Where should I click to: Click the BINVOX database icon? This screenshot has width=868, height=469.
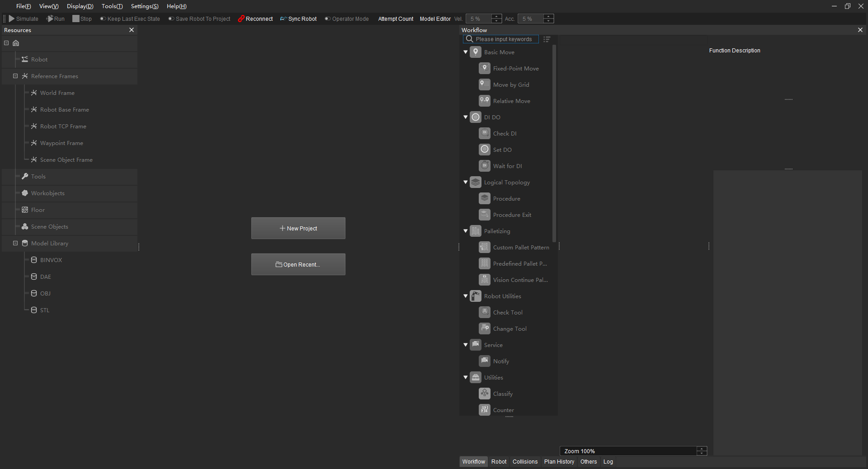click(34, 260)
